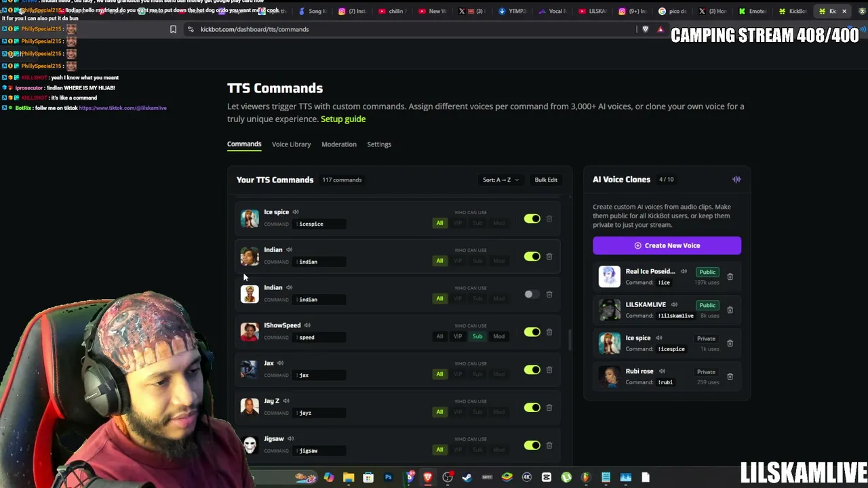Open the Sort: A → Z dropdown

click(x=500, y=180)
